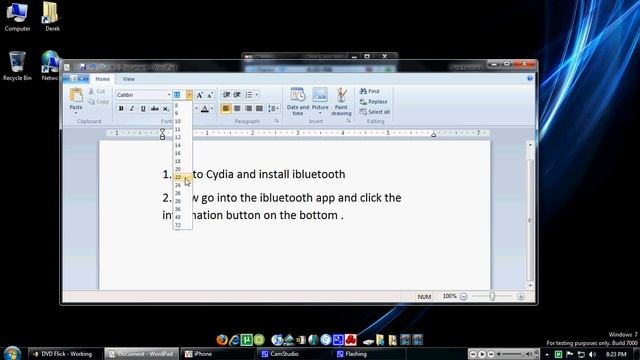The width and height of the screenshot is (640, 360).
Task: Expand the Picture options arrow
Action: click(x=320, y=113)
